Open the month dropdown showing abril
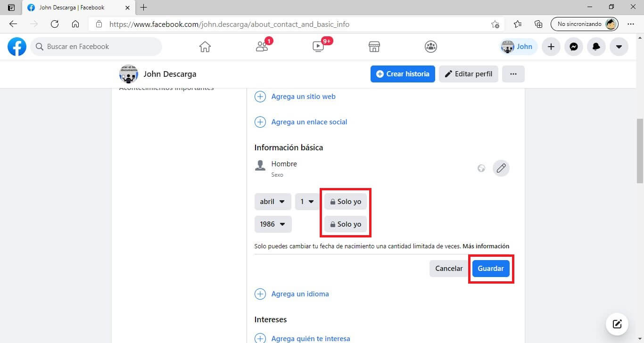Screen dimensions: 644x343 (272, 202)
